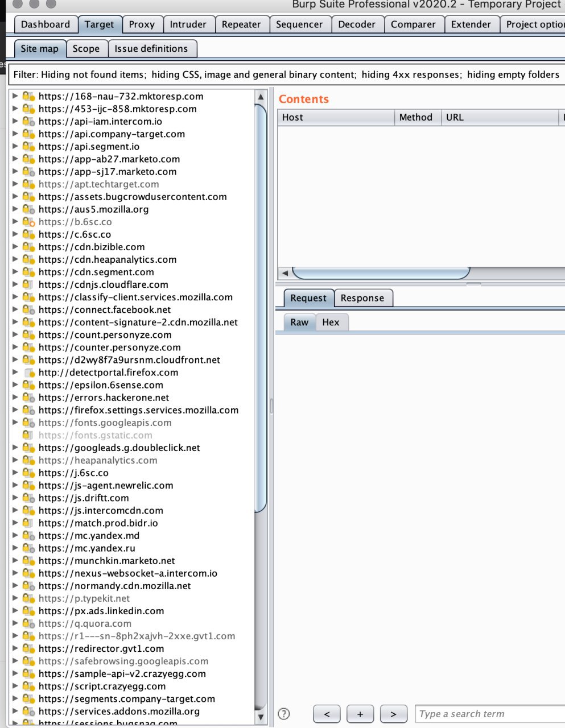Expand the googleads.g.doubleclick.net node
This screenshot has width=565, height=728.
(15, 448)
